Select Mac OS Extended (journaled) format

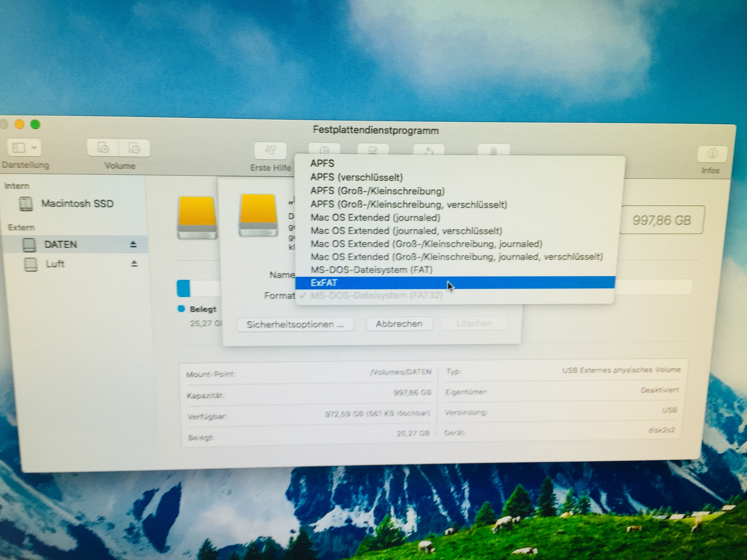(x=375, y=218)
